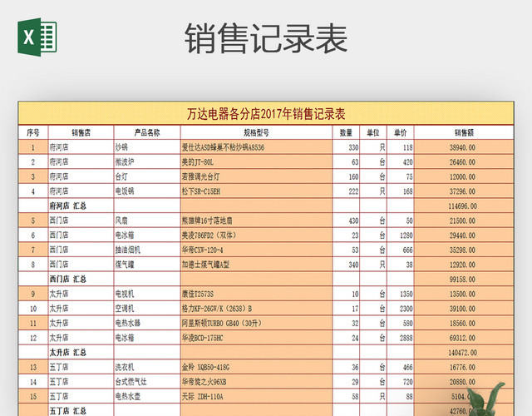
Task: Click the model cell 松下SR-C15EH
Action: click(x=256, y=191)
